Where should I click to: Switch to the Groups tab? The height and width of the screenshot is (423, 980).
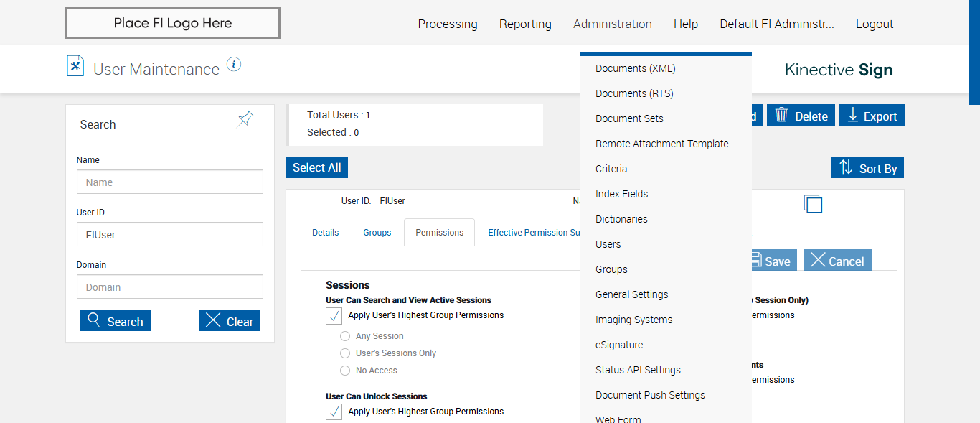(x=377, y=233)
